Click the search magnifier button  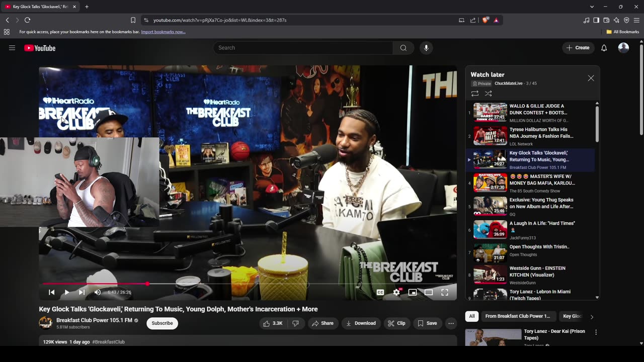point(404,48)
